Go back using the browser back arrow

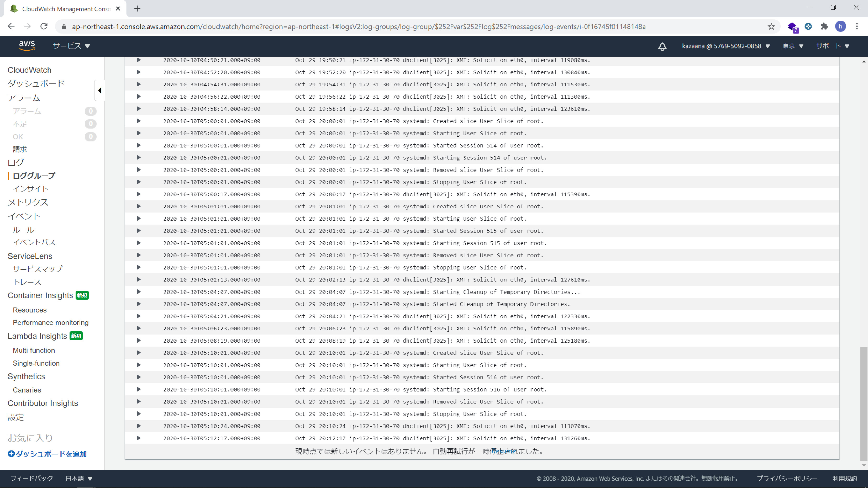coord(11,26)
